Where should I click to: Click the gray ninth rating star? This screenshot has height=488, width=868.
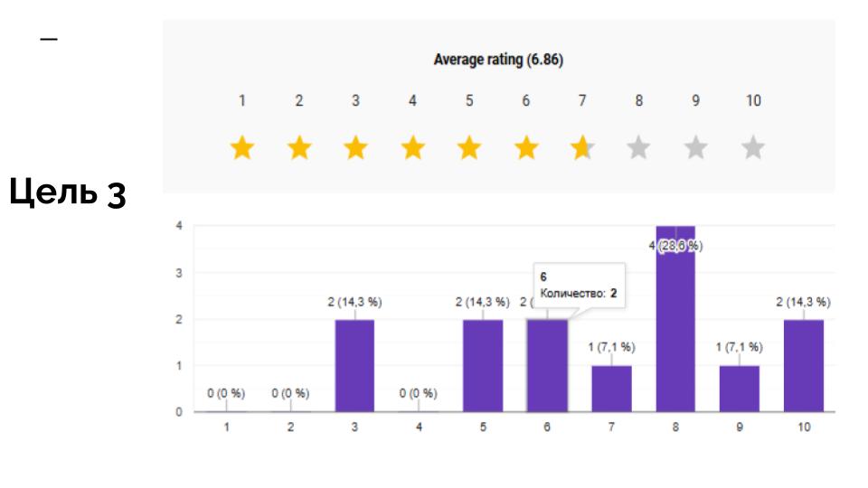(694, 147)
